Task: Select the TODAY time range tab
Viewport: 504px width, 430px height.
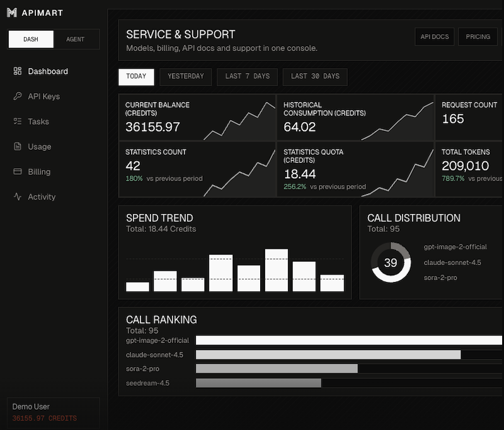Action: (x=136, y=77)
